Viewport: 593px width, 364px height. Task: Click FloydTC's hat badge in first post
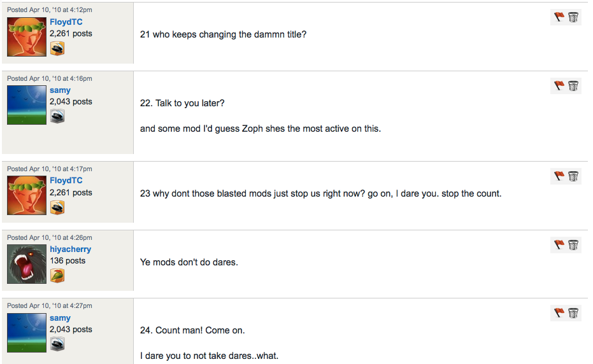57,48
